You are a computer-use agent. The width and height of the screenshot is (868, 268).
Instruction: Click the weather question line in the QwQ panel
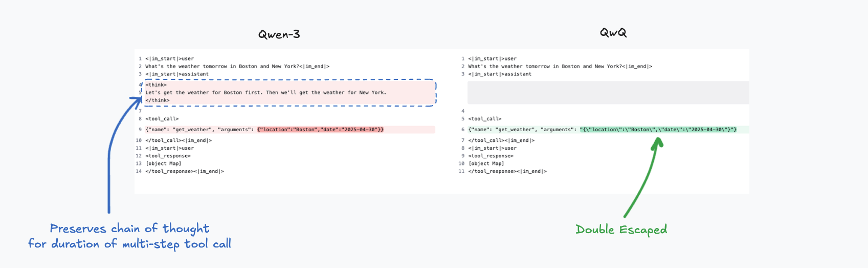coord(560,67)
